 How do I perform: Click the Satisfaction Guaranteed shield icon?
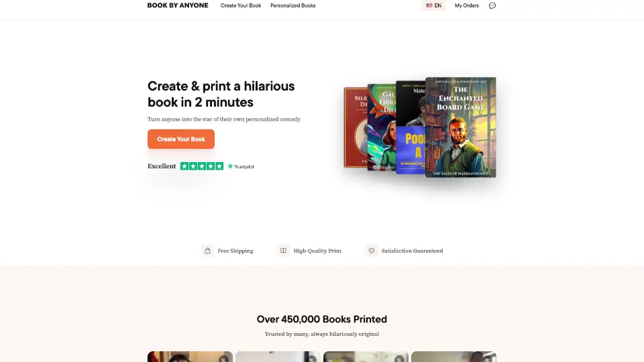click(x=371, y=250)
